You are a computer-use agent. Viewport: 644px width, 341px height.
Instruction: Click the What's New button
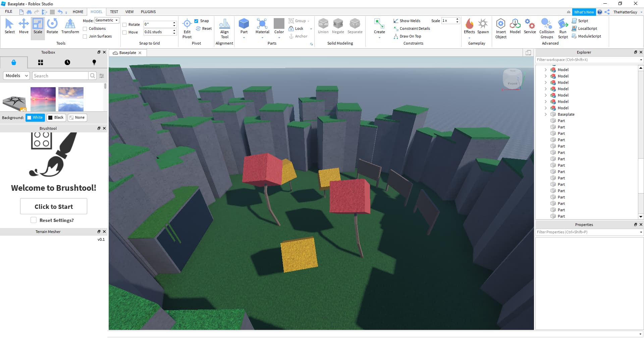[584, 12]
